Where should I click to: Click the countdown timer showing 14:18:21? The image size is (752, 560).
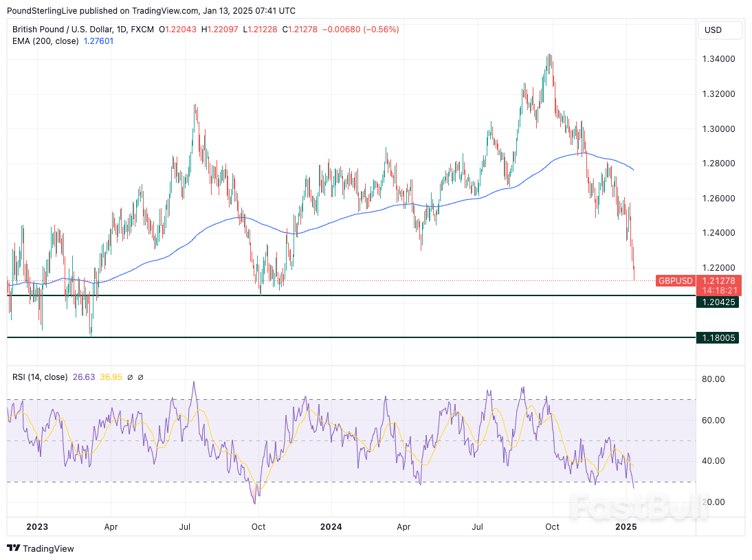pos(719,289)
